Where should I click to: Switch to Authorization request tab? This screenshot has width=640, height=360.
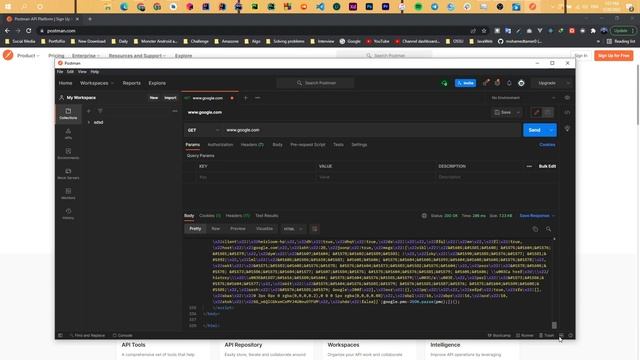tap(220, 145)
